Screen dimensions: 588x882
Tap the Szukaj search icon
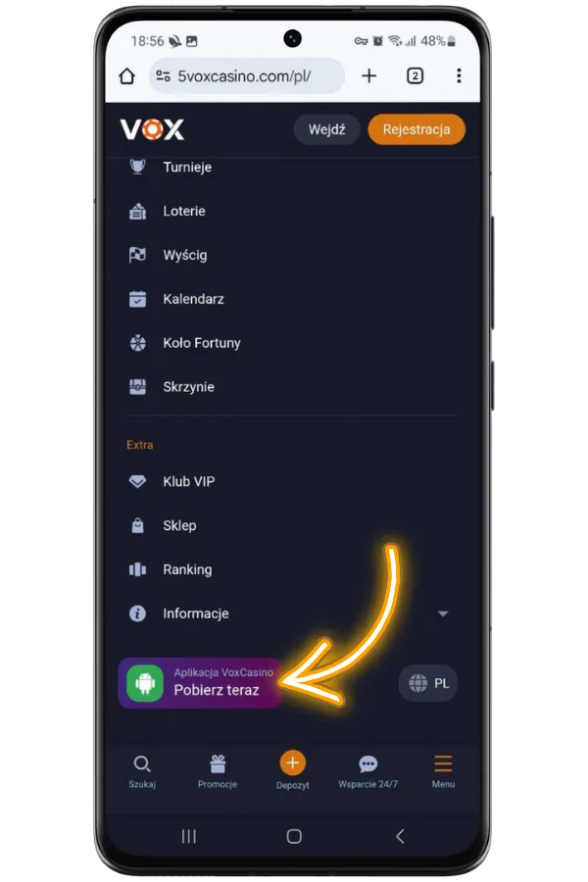pos(142,763)
